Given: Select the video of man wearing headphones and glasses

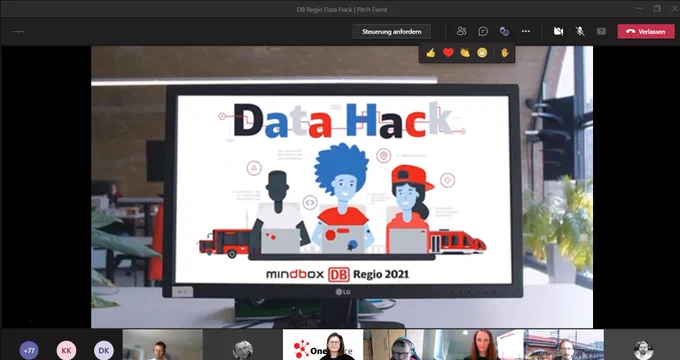Looking at the screenshot, I should 403,345.
